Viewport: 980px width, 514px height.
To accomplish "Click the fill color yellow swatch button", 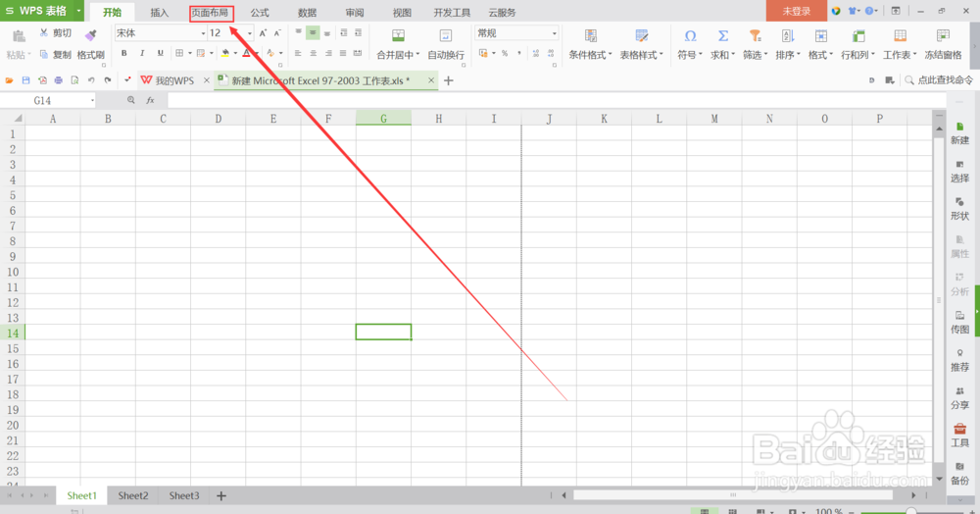I will [x=225, y=53].
